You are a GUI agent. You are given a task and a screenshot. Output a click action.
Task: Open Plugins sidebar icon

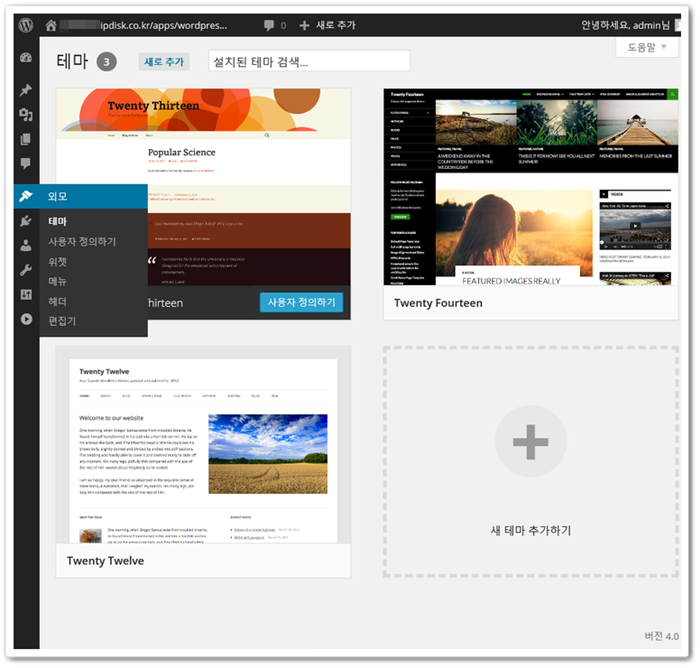pyautogui.click(x=26, y=221)
